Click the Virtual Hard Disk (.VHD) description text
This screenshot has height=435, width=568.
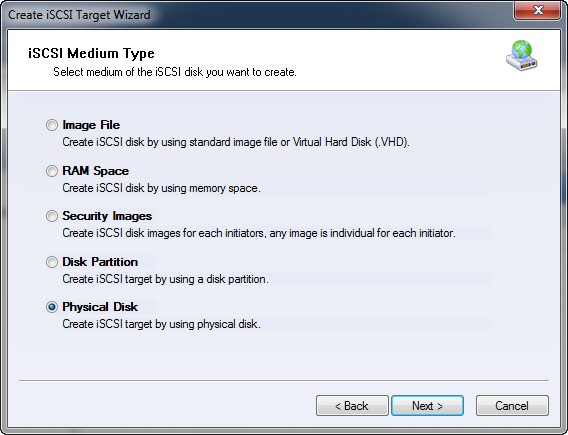[351, 142]
